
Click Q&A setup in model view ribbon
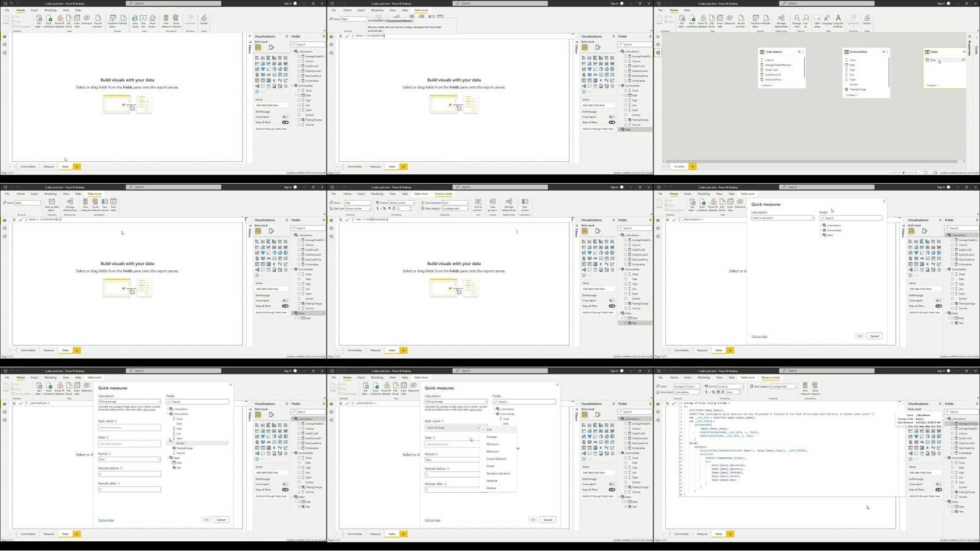point(817,20)
